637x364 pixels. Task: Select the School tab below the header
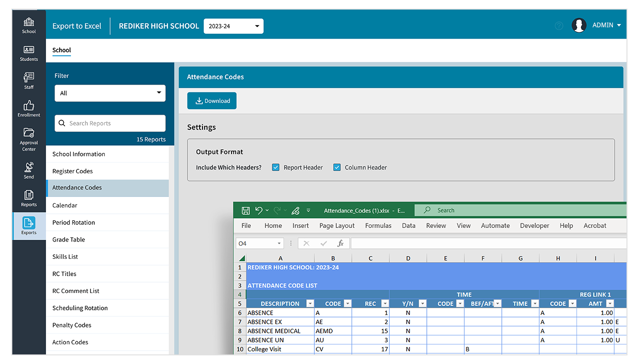(61, 50)
